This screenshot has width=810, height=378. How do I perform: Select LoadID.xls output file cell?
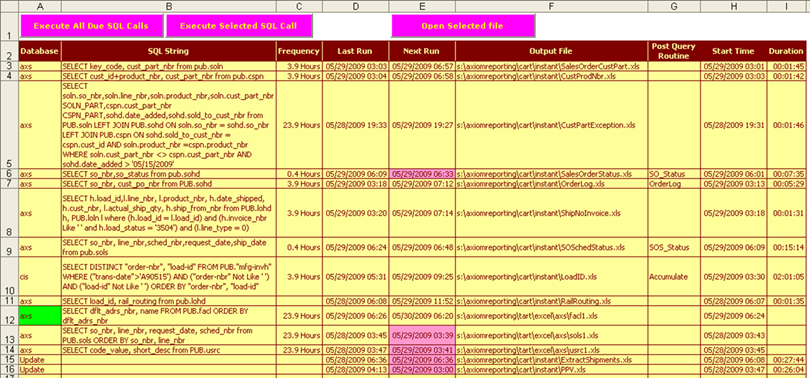(551, 276)
